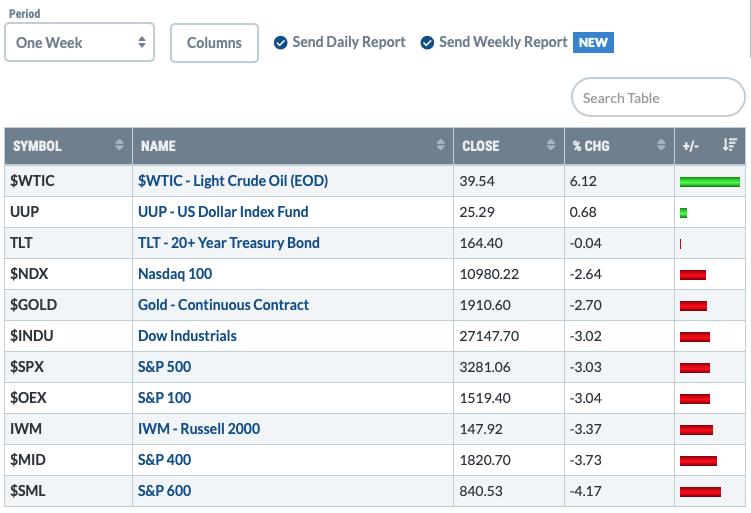Click the close value 840.53
The width and height of the screenshot is (751, 513).
(481, 491)
